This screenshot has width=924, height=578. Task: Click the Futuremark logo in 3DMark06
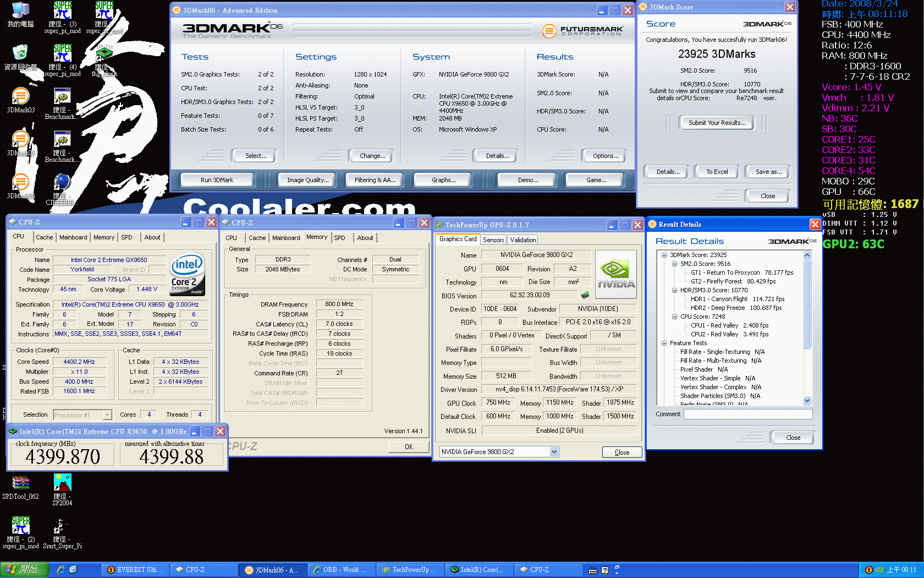tap(583, 31)
